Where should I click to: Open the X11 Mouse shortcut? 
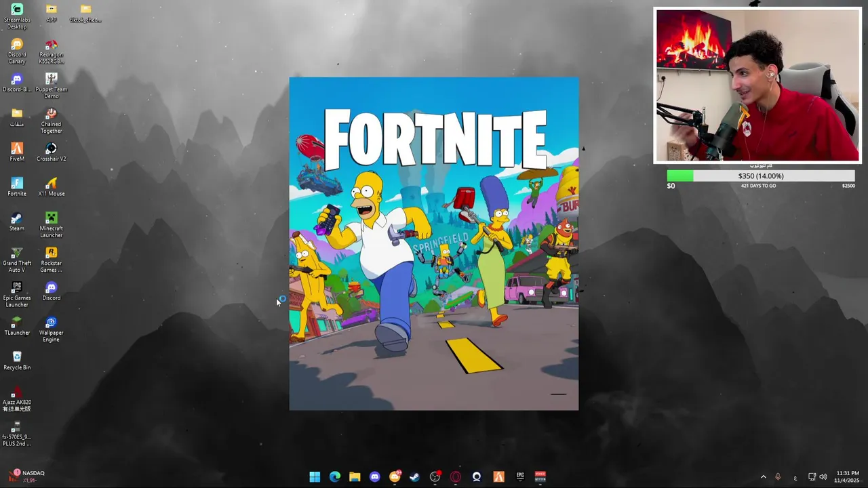(52, 187)
